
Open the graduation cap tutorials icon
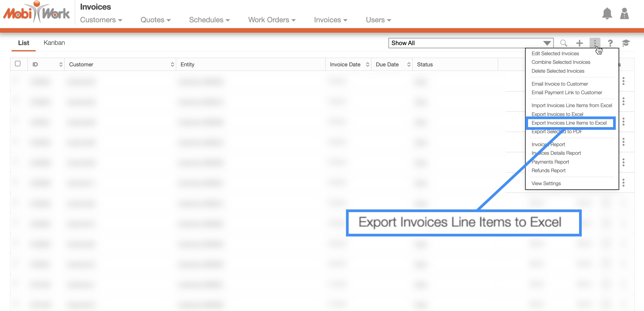point(626,43)
